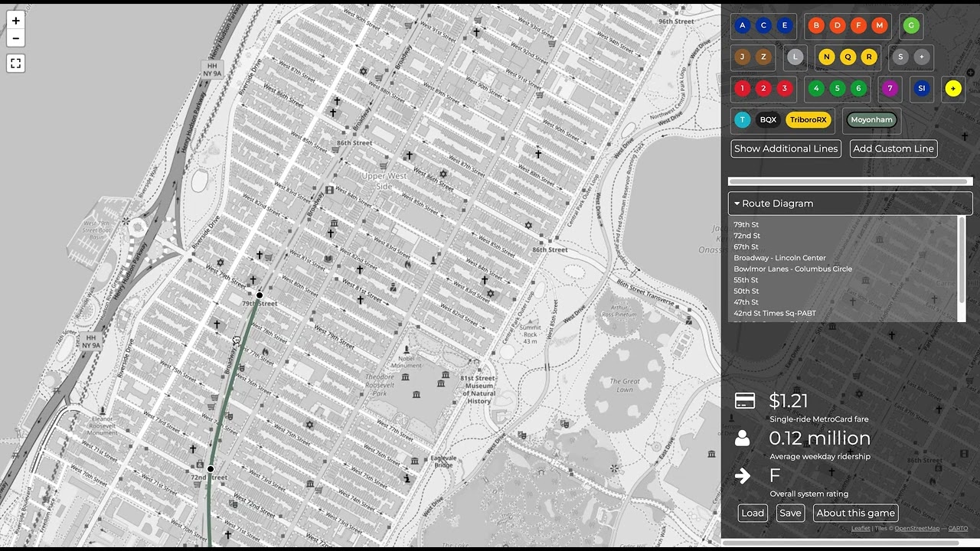Select the green 6 line bullet

[858, 88]
